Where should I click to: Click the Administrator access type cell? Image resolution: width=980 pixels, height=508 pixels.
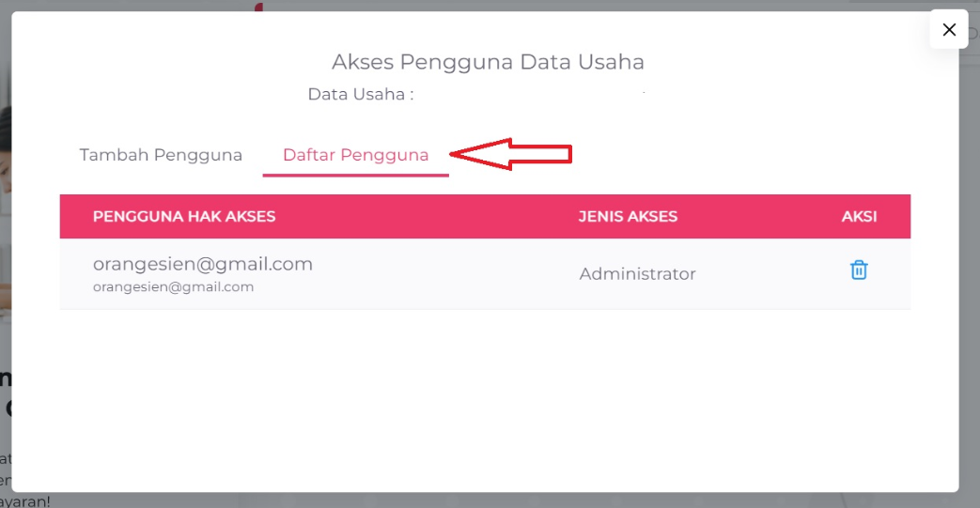coord(637,274)
